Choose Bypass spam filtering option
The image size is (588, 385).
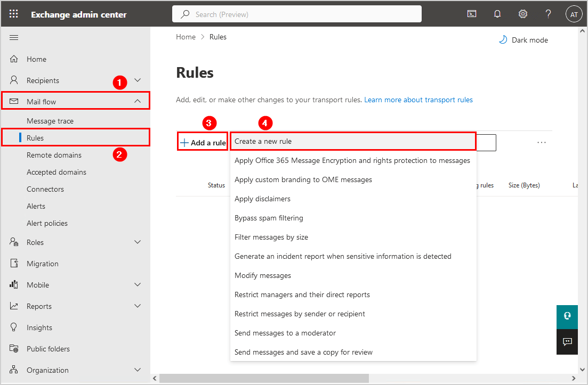click(269, 218)
